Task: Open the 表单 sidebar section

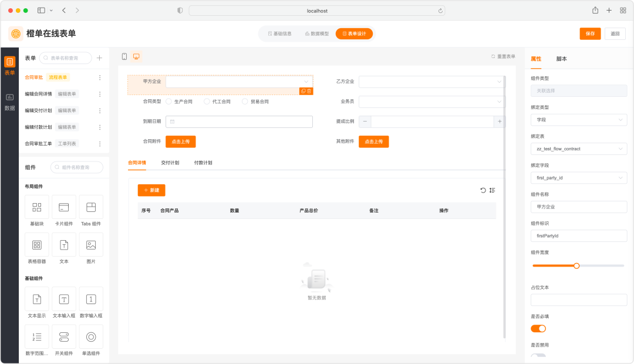Action: 10,66
